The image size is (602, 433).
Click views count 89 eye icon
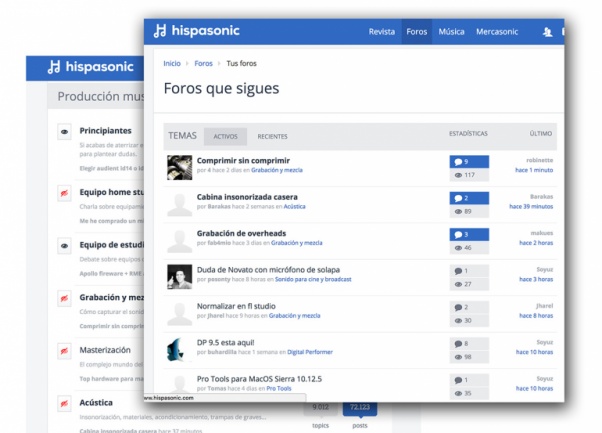coord(458,212)
